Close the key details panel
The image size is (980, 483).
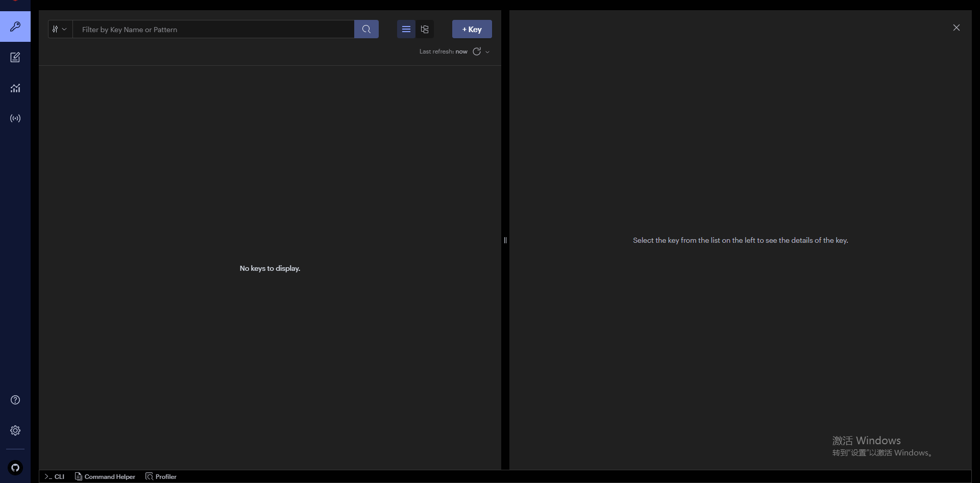pos(956,28)
